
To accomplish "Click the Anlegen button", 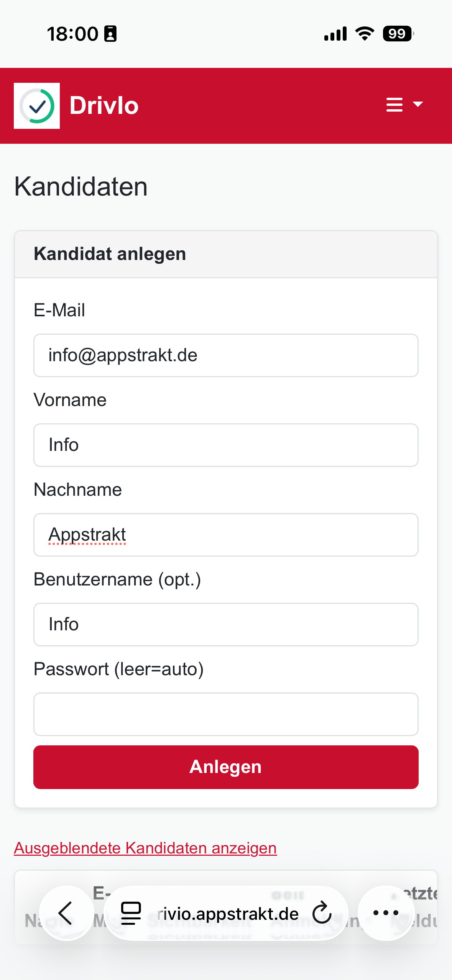I will coord(226,767).
